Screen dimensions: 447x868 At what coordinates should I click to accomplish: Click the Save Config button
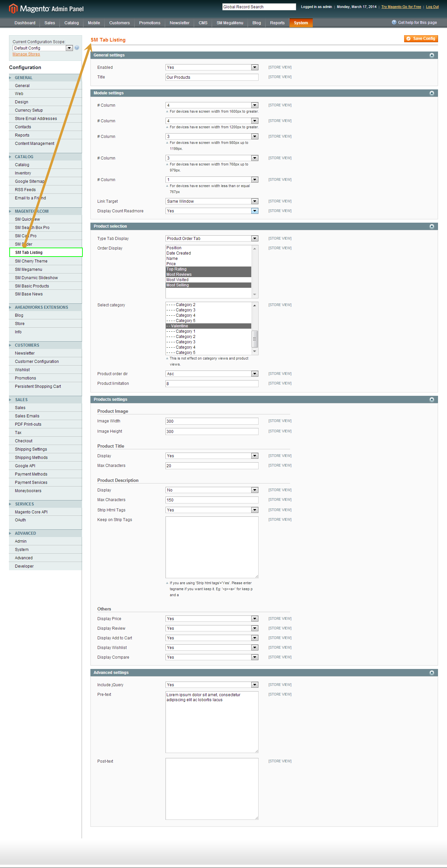[421, 39]
